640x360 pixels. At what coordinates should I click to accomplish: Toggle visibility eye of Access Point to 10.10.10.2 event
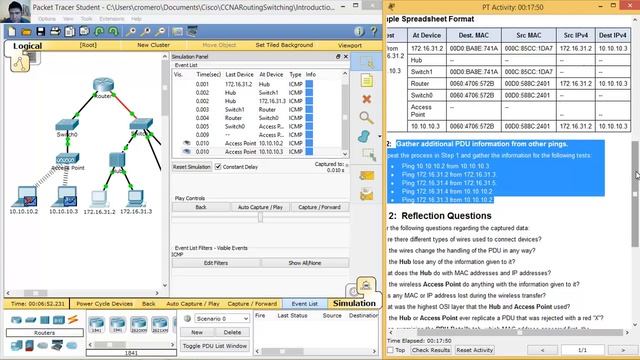pyautogui.click(x=187, y=143)
